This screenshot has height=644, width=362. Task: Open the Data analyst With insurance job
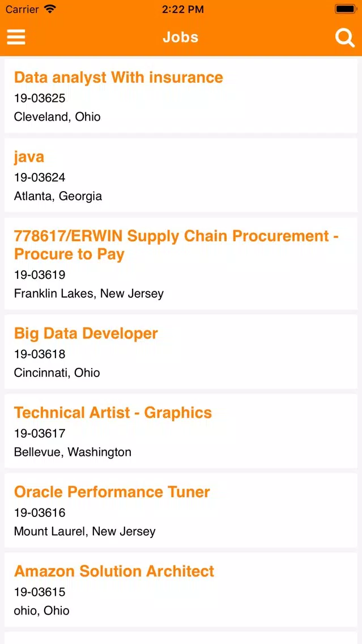pyautogui.click(x=118, y=77)
